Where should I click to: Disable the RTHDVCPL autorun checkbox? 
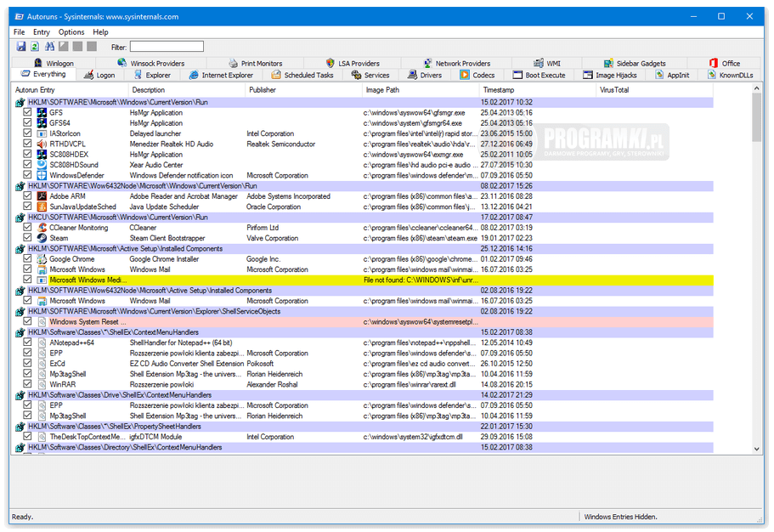(x=28, y=144)
